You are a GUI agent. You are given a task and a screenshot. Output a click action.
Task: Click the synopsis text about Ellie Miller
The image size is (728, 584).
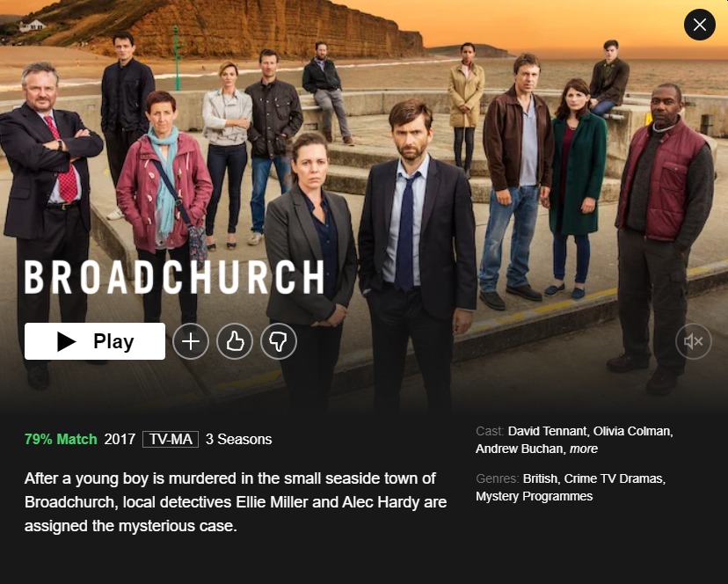[236, 502]
